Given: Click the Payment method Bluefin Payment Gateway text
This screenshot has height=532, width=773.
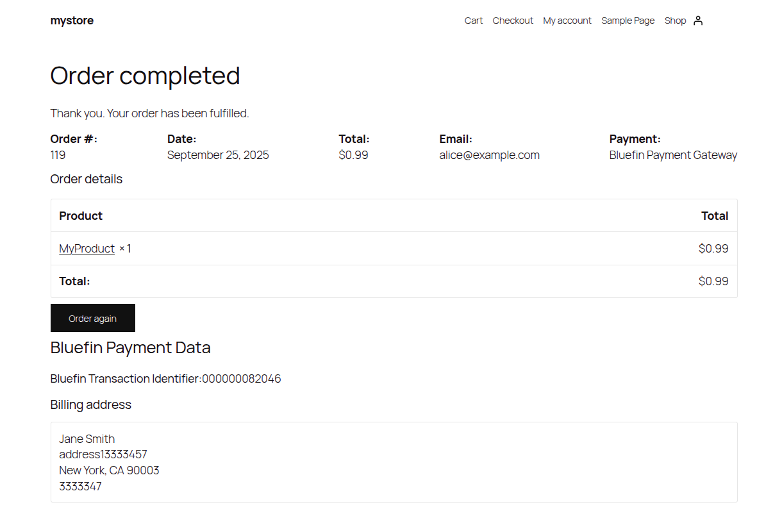Looking at the screenshot, I should pos(673,154).
